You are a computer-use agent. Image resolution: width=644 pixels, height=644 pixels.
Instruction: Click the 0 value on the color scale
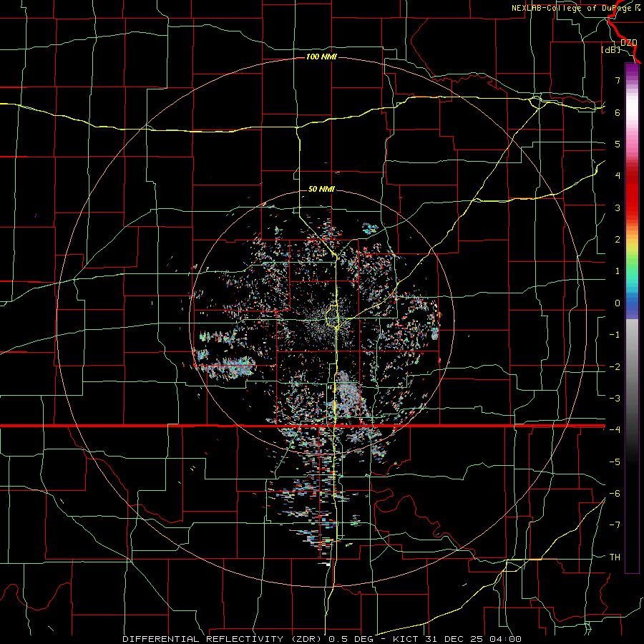(x=618, y=303)
